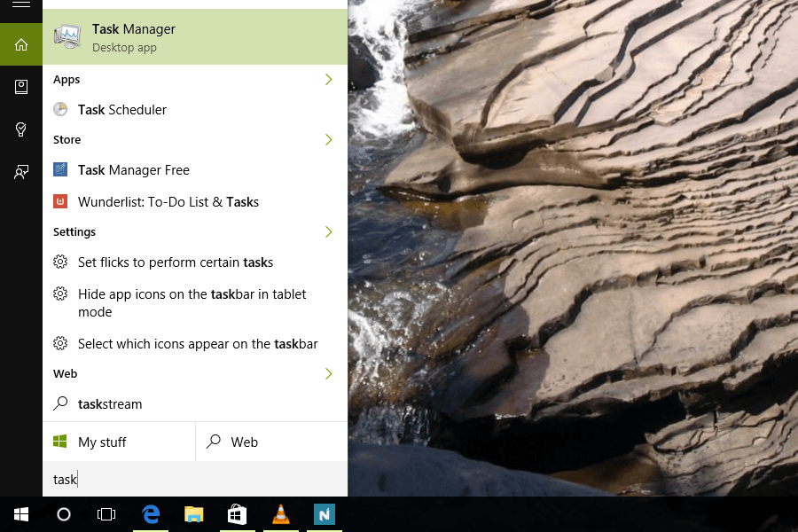This screenshot has height=532, width=798.
Task: Filter results with Web button
Action: pos(272,442)
